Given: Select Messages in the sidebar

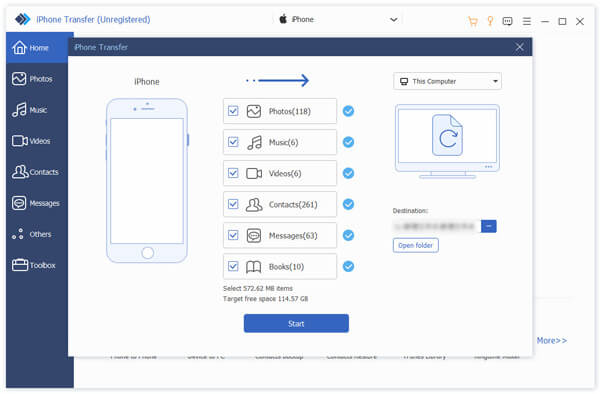Looking at the screenshot, I should (x=37, y=203).
